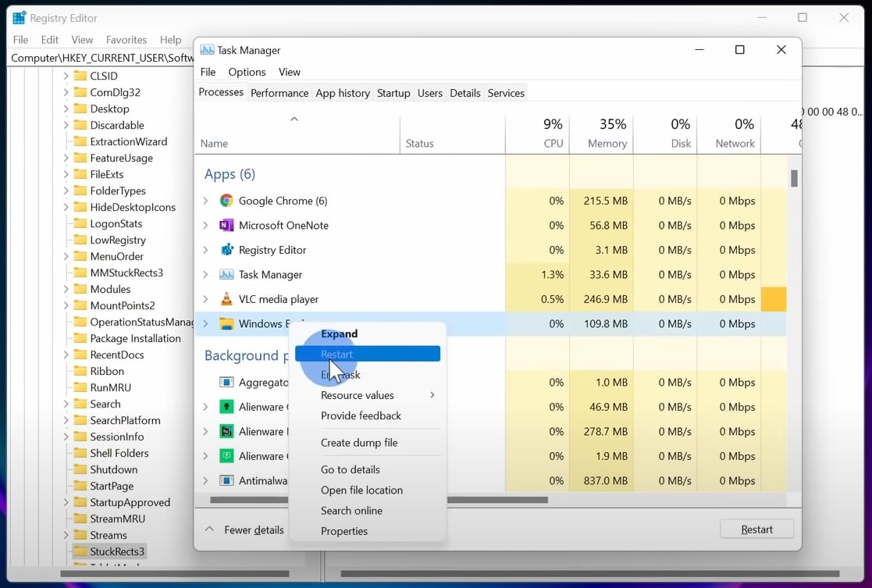Choose Restart in the context menu
This screenshot has width=872, height=588.
pos(368,354)
